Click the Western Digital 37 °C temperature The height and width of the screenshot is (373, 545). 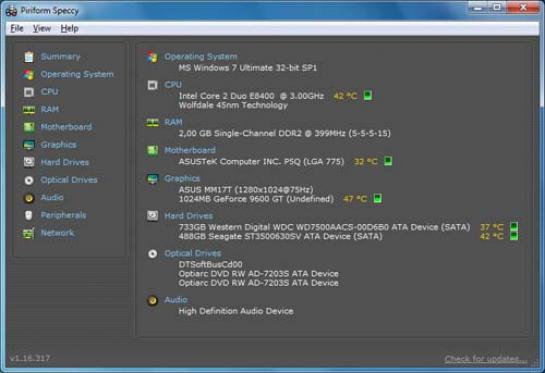[x=491, y=227]
